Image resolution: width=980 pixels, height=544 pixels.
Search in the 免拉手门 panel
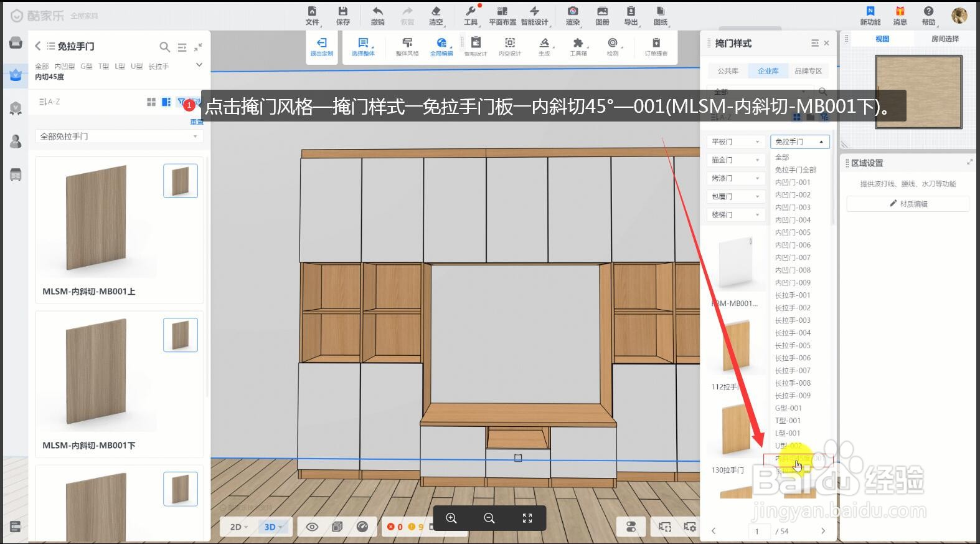pyautogui.click(x=164, y=47)
